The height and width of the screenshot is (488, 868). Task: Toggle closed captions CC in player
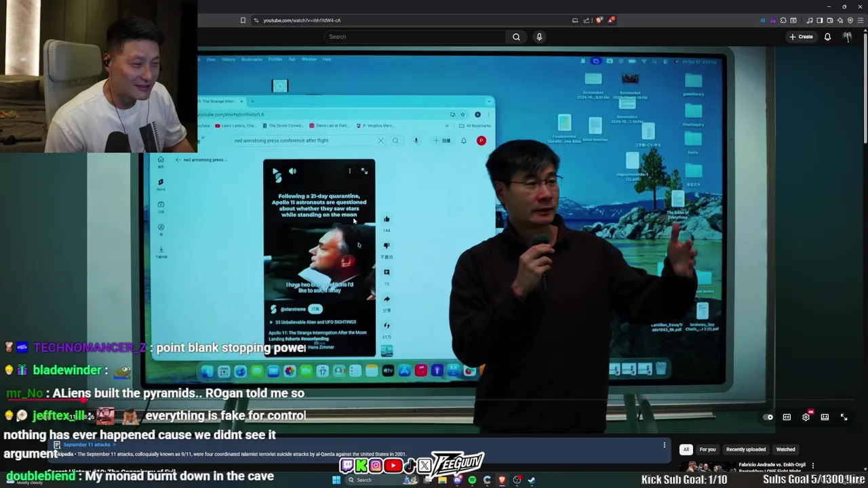[787, 417]
